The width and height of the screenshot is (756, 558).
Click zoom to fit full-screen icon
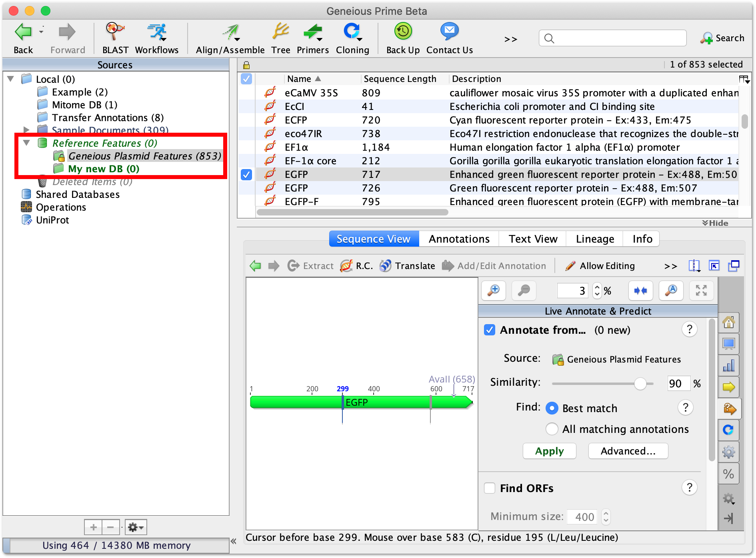coord(701,291)
